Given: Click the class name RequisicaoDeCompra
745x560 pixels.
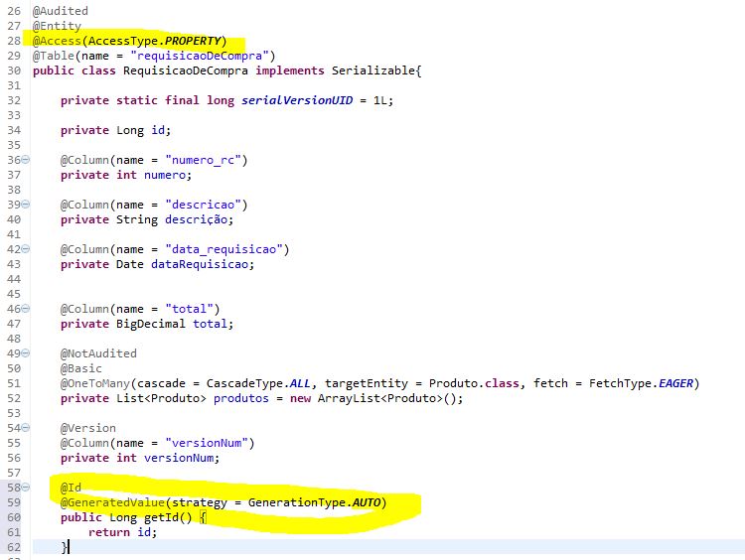Looking at the screenshot, I should pyautogui.click(x=186, y=70).
